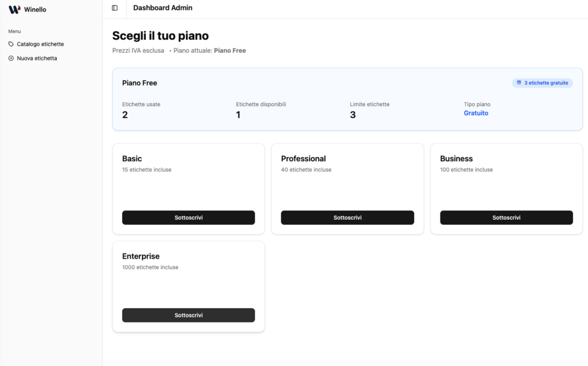Click the Dashboard Admin header title

pos(163,8)
